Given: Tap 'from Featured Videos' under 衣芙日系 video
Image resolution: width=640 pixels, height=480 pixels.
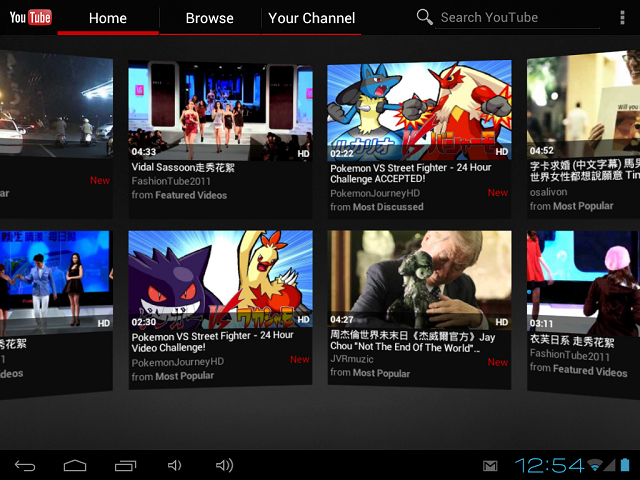Looking at the screenshot, I should (x=578, y=370).
